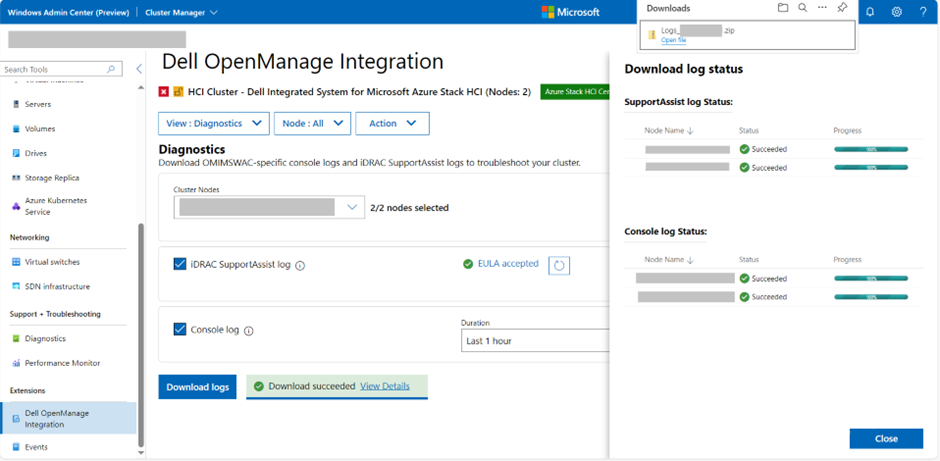The width and height of the screenshot is (940, 461).
Task: Click the iDRAC SupportAssist log info icon
Action: [x=300, y=266]
